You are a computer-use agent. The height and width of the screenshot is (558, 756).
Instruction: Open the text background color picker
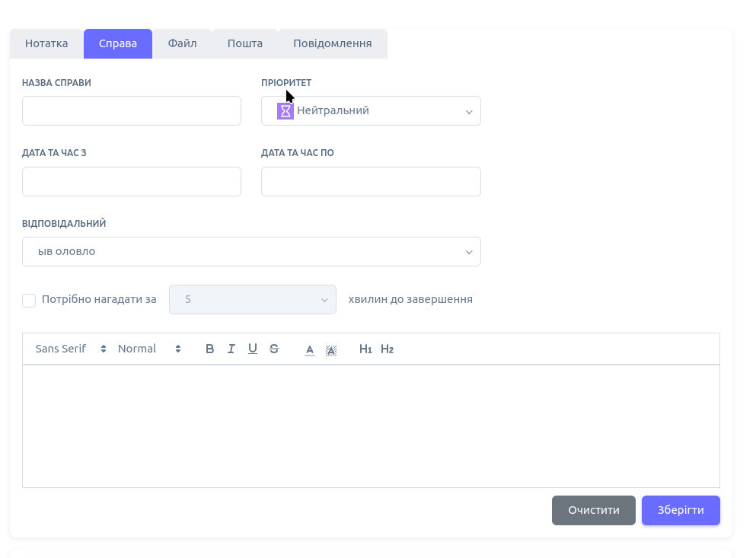(331, 349)
